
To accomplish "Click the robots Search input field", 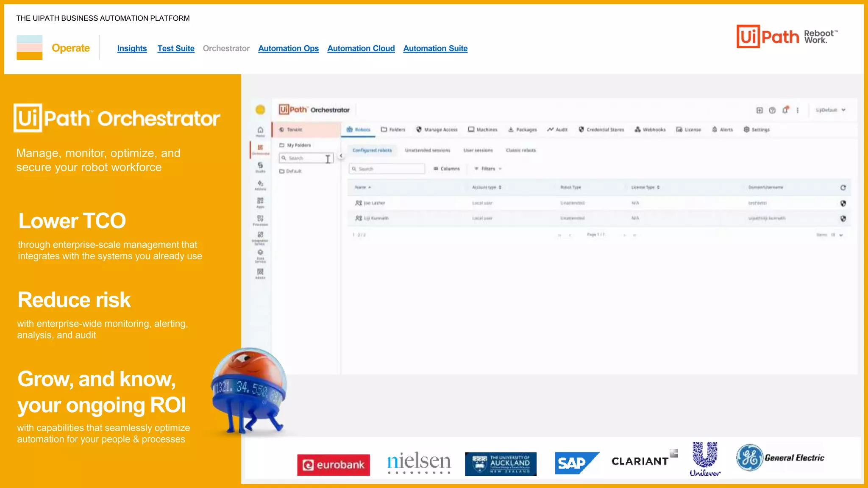I will pos(387,169).
